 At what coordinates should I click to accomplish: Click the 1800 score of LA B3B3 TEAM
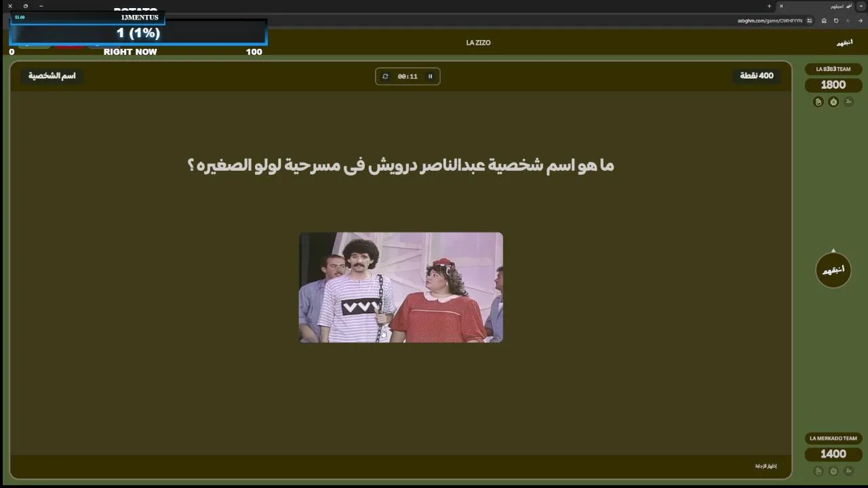[833, 85]
